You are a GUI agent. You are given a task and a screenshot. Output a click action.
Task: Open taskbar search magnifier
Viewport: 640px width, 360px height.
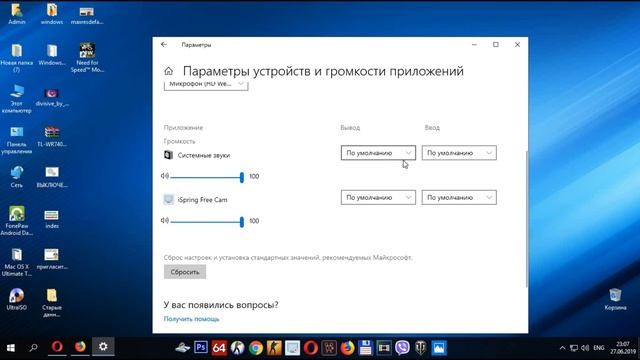click(33, 347)
